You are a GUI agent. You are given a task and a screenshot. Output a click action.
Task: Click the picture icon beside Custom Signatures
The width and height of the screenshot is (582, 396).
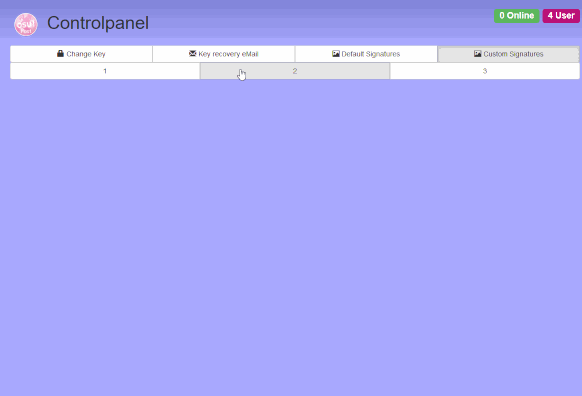pos(477,54)
